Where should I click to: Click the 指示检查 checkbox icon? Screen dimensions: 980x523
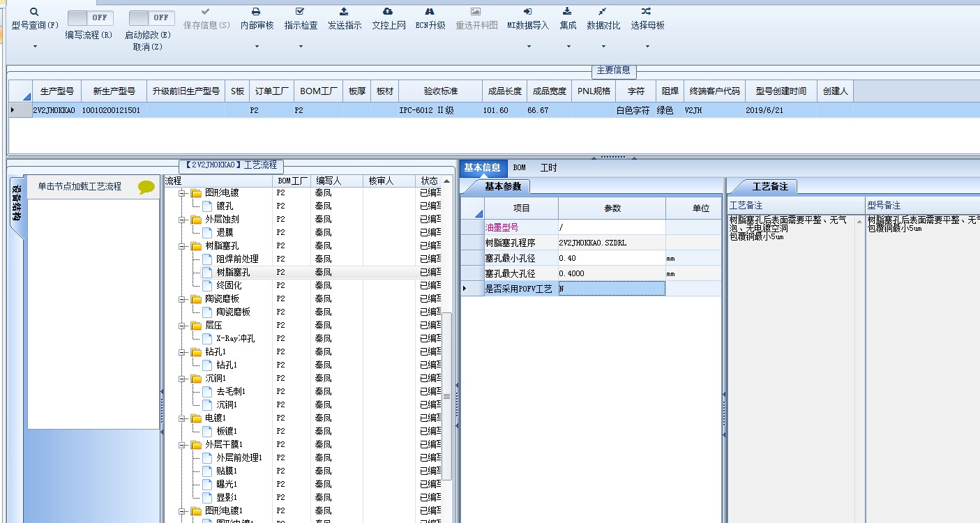point(300,12)
